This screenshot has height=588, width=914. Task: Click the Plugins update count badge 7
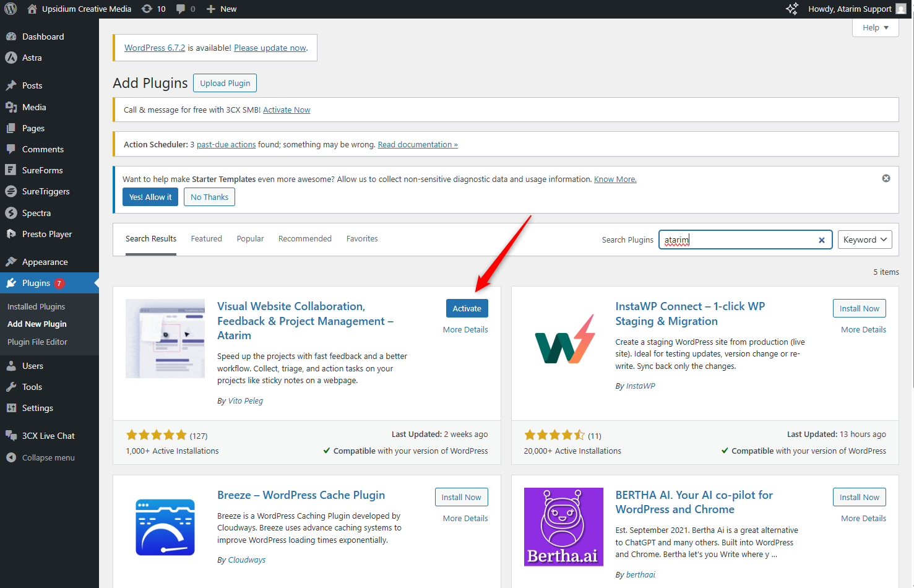click(x=59, y=283)
